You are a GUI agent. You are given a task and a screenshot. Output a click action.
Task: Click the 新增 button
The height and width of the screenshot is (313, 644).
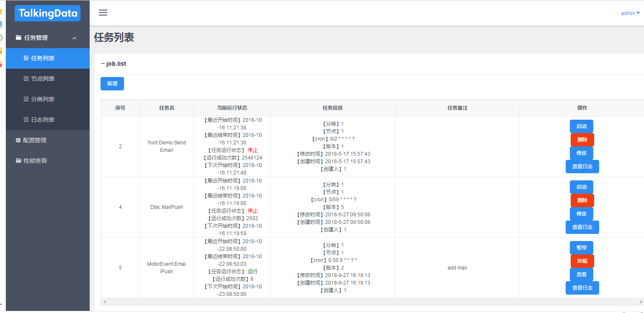tap(112, 84)
